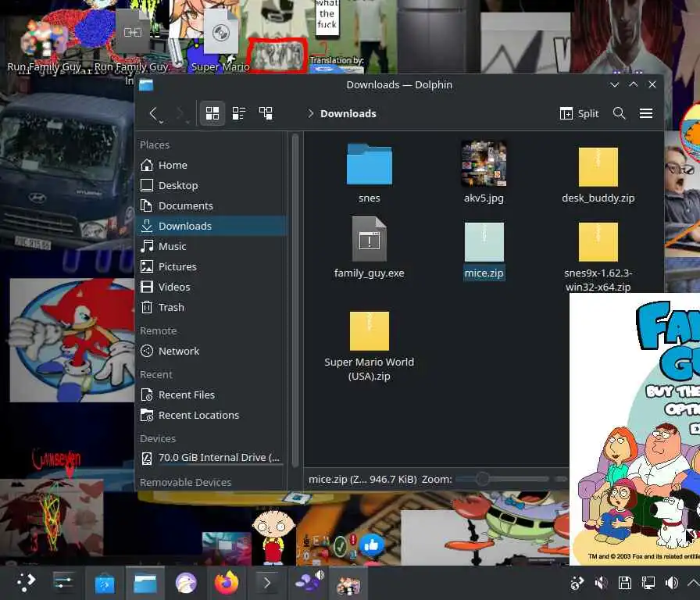
Task: Click the Removable Devices section header
Action: coord(185,482)
